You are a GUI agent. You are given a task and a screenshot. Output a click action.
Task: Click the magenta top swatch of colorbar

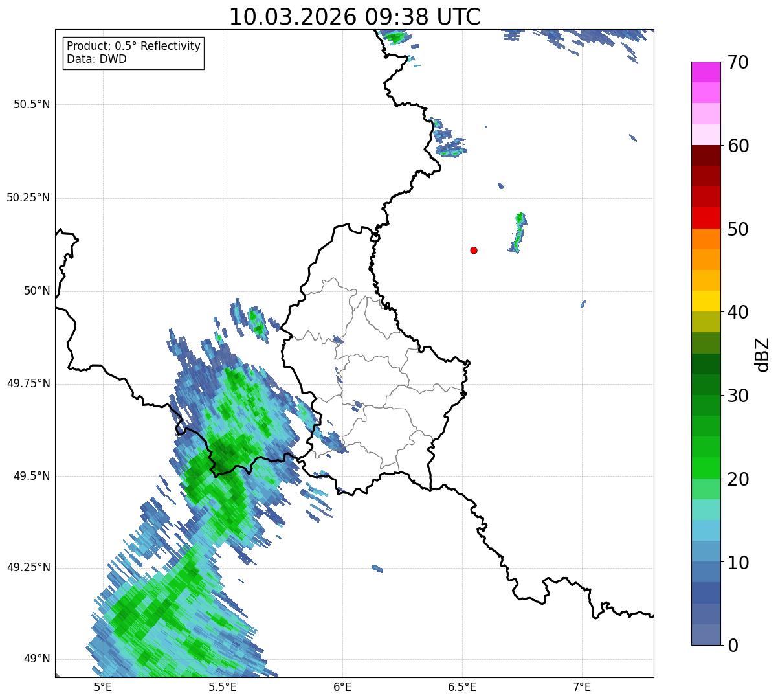pos(706,72)
